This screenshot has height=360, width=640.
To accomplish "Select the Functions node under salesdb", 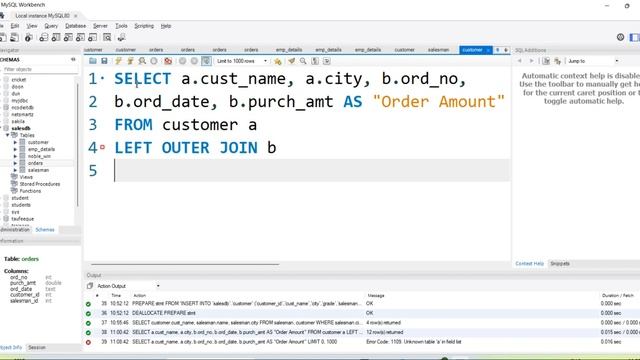I will [x=30, y=191].
